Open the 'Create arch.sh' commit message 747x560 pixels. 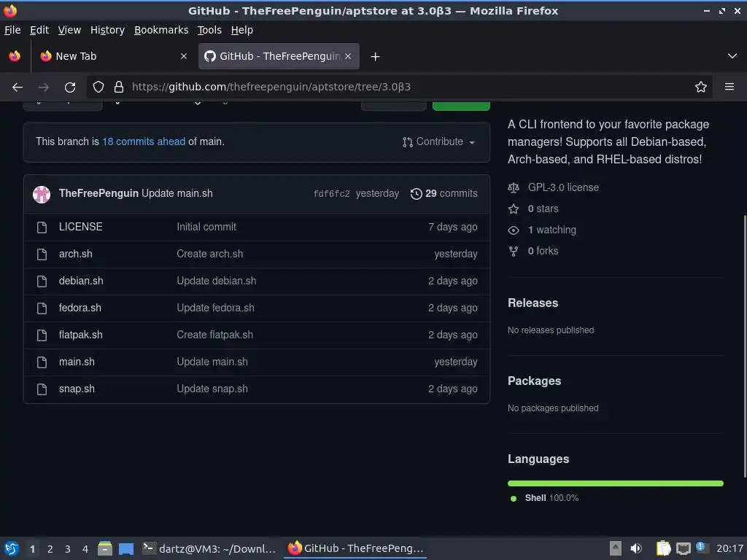[x=209, y=254]
